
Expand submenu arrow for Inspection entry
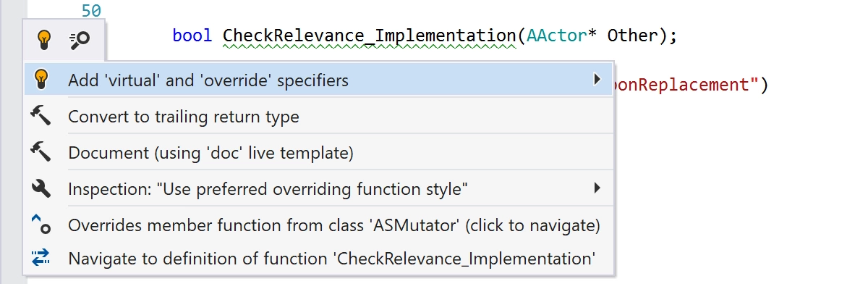point(597,188)
